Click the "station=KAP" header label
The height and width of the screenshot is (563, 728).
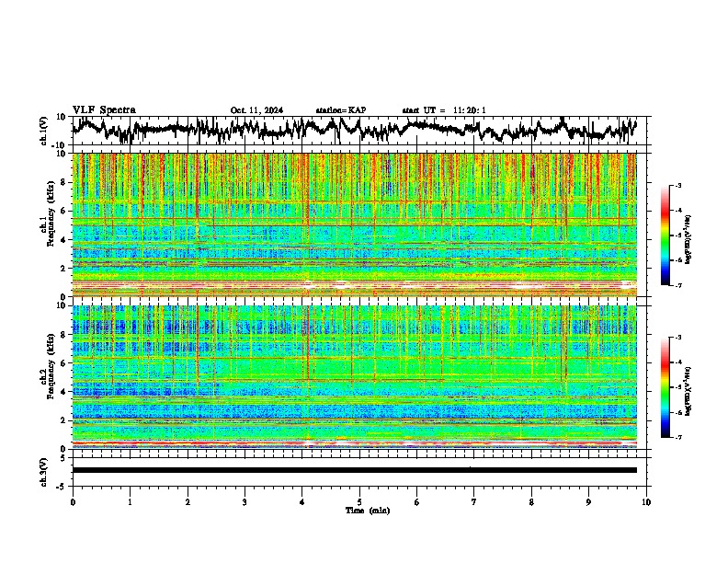point(341,110)
